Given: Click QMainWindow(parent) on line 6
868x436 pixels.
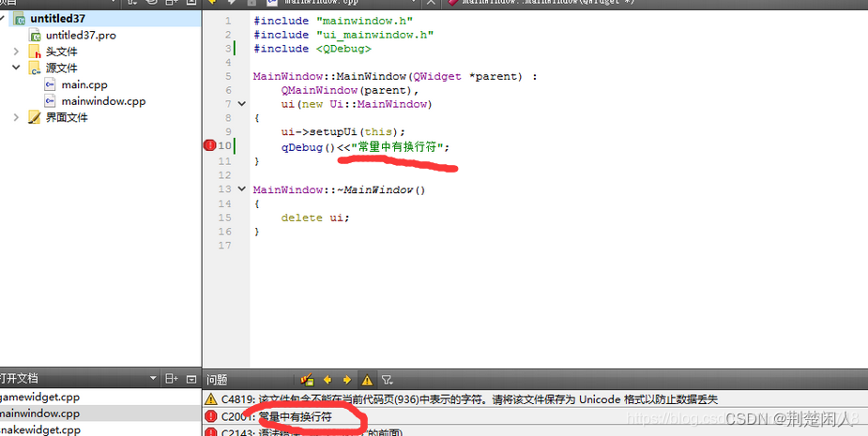Looking at the screenshot, I should [x=350, y=90].
